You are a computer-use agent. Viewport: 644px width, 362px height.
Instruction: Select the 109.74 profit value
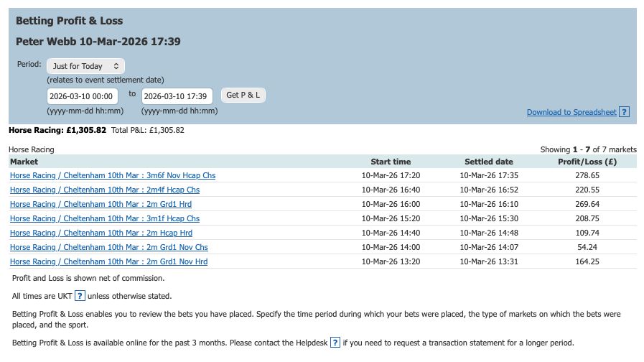(x=587, y=233)
